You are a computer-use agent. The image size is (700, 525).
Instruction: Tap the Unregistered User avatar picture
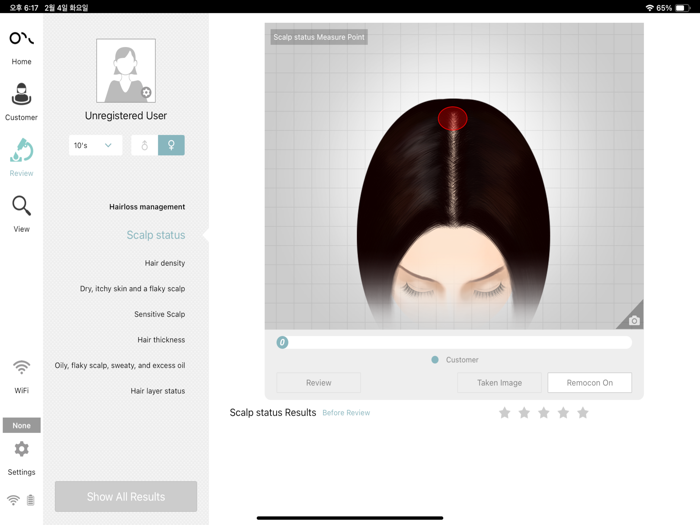[126, 71]
